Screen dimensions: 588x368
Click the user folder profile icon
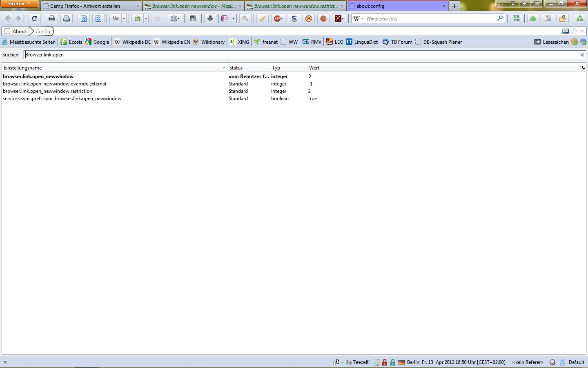click(x=563, y=18)
